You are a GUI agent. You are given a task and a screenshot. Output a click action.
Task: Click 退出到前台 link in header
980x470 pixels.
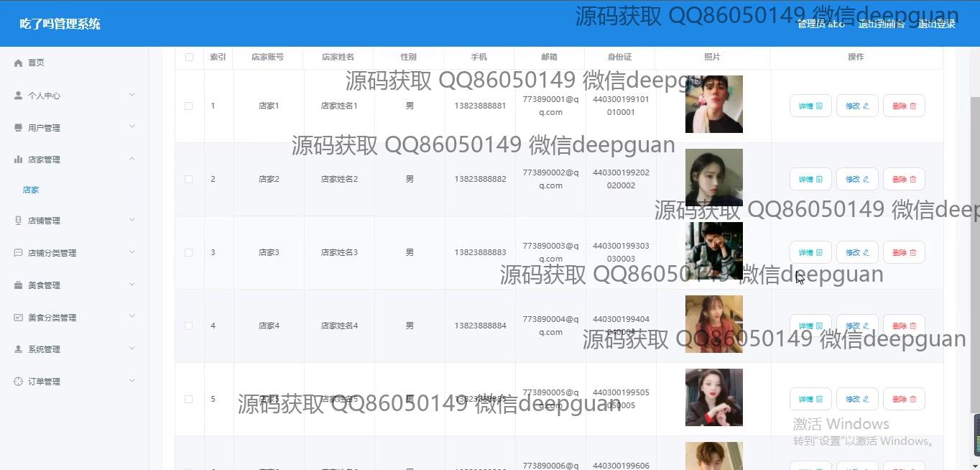coord(881,24)
